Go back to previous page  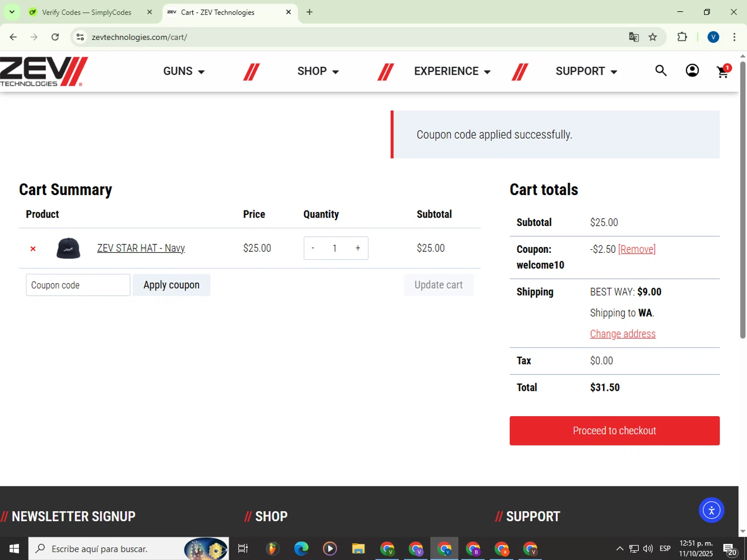13,37
